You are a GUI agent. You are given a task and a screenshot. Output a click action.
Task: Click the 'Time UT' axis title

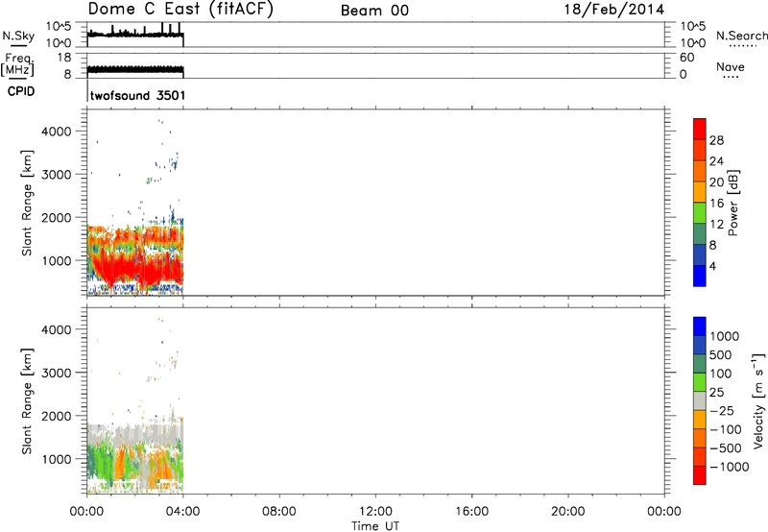(375, 526)
